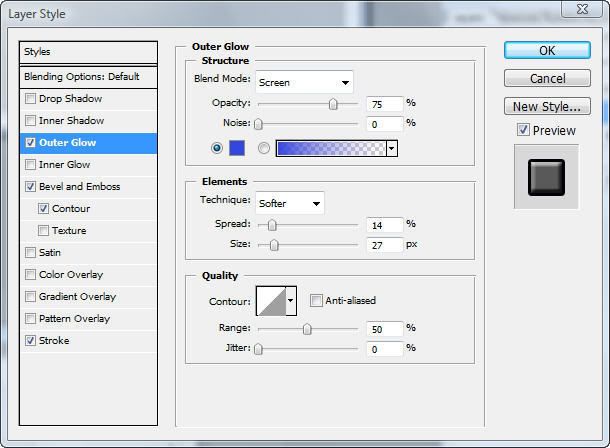610x448 pixels.
Task: Click the Jitter slider handle
Action: tap(258, 349)
